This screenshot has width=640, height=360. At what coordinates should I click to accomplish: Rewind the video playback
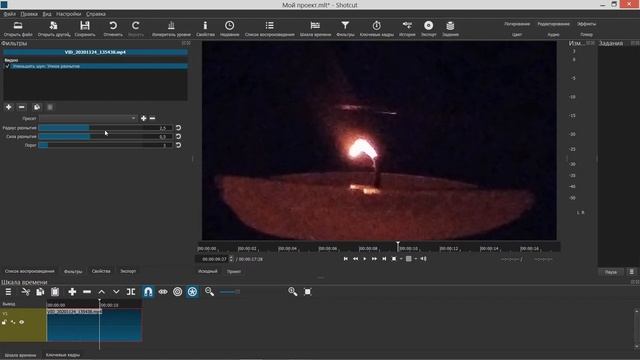point(356,259)
